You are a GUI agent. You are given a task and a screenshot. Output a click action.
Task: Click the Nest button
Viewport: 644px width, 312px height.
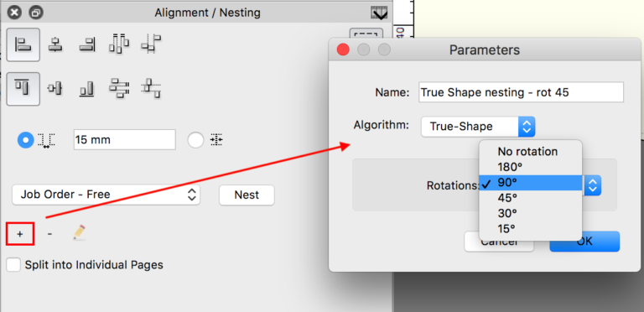(x=247, y=195)
